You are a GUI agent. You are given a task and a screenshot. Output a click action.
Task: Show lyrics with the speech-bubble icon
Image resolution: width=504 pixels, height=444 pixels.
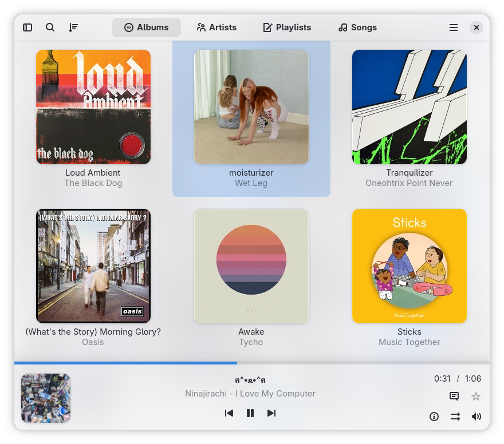click(x=454, y=397)
